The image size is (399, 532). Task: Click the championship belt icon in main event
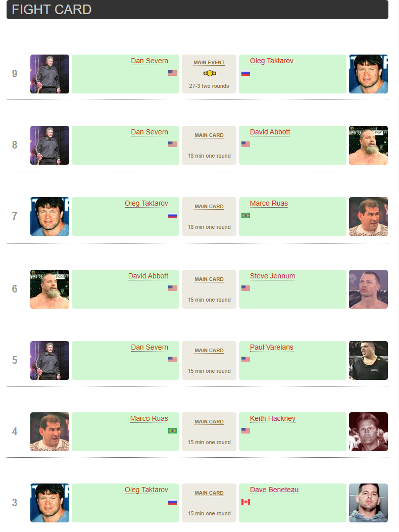click(209, 73)
